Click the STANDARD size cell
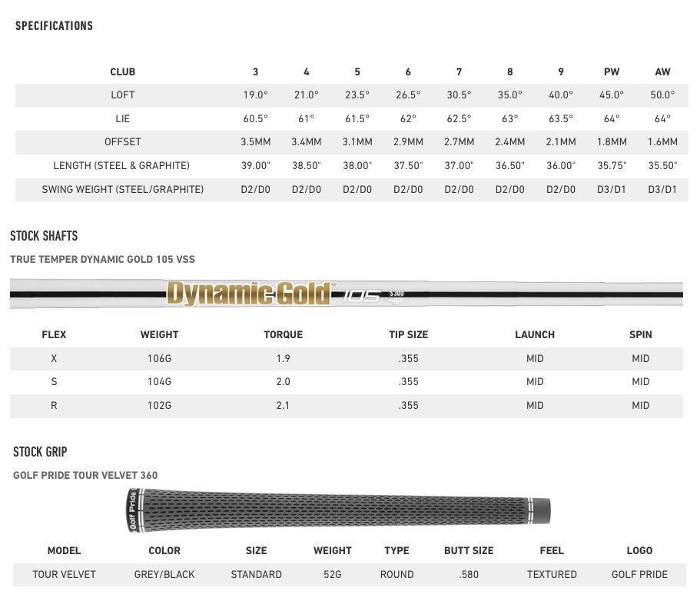The image size is (700, 611). click(x=256, y=574)
